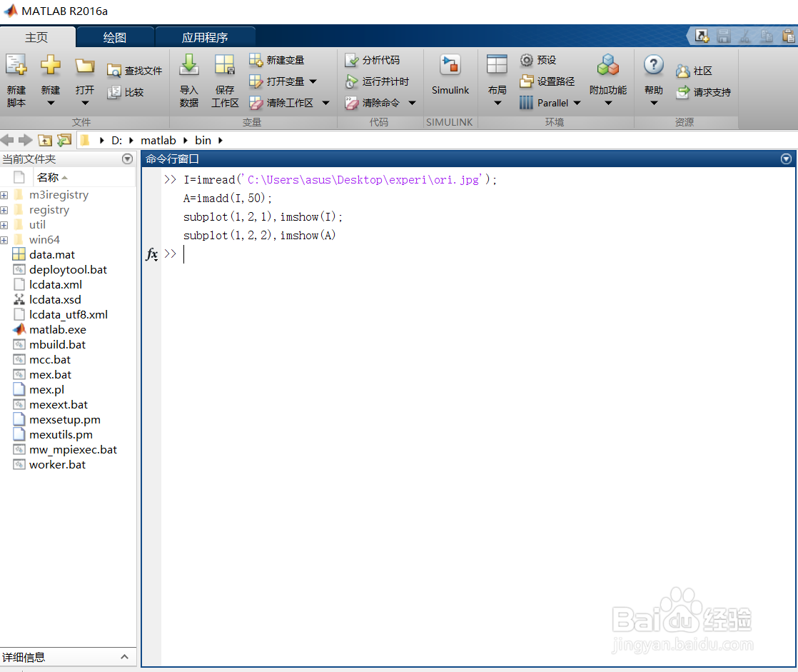Screen dimensions: 798x672
Task: Select matlab.exe in the file list
Action: pyautogui.click(x=58, y=330)
